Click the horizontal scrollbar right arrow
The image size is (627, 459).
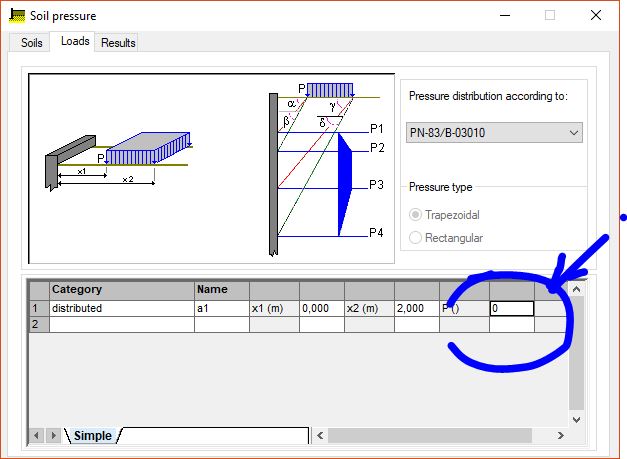coord(561,435)
